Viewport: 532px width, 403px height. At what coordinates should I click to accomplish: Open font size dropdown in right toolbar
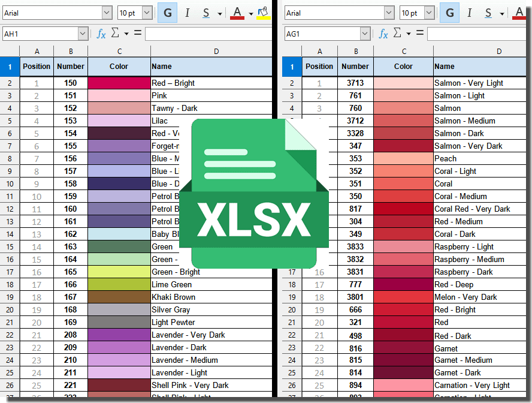coord(429,13)
